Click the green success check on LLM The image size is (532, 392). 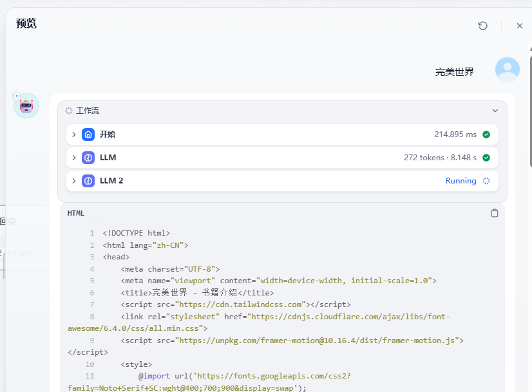pyautogui.click(x=486, y=157)
